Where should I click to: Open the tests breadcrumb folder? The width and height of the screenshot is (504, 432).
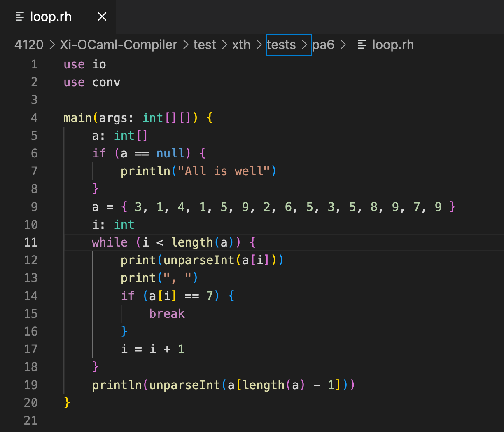coord(281,45)
